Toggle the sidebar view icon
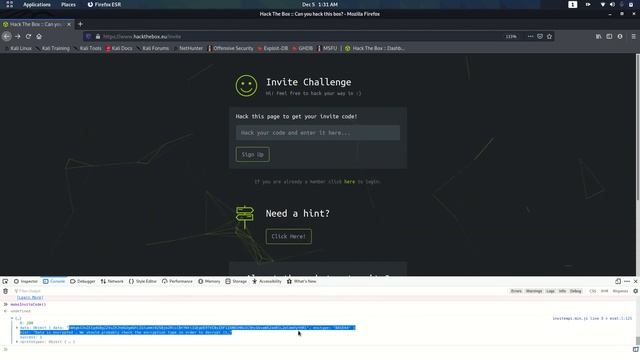Image resolution: width=640 pixels, height=360 pixels. click(609, 36)
